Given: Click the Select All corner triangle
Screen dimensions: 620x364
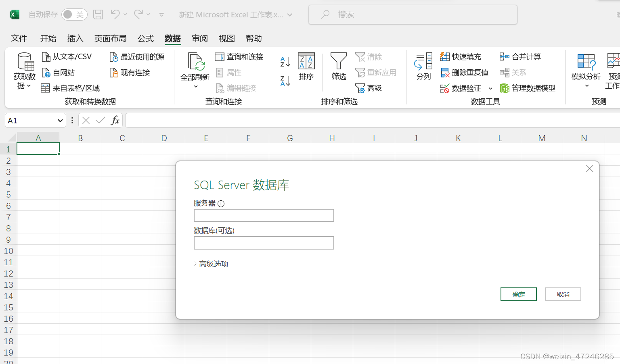Looking at the screenshot, I should point(11,138).
